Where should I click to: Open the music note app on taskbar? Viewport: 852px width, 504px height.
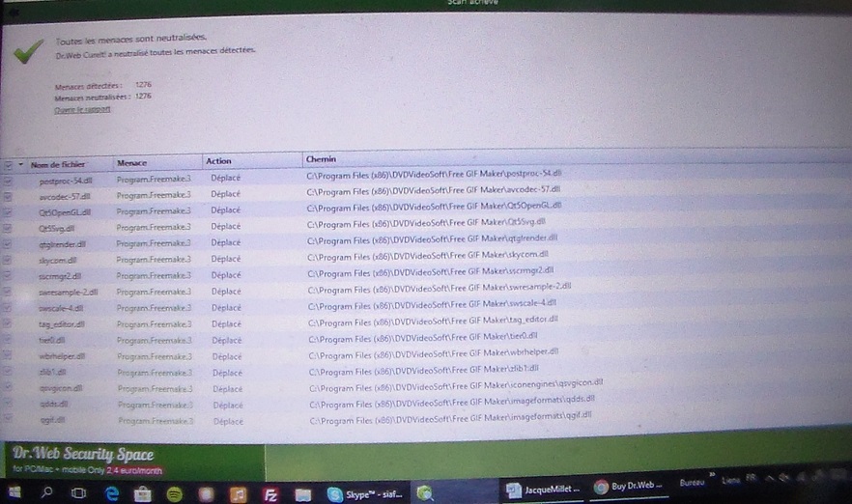(x=238, y=494)
